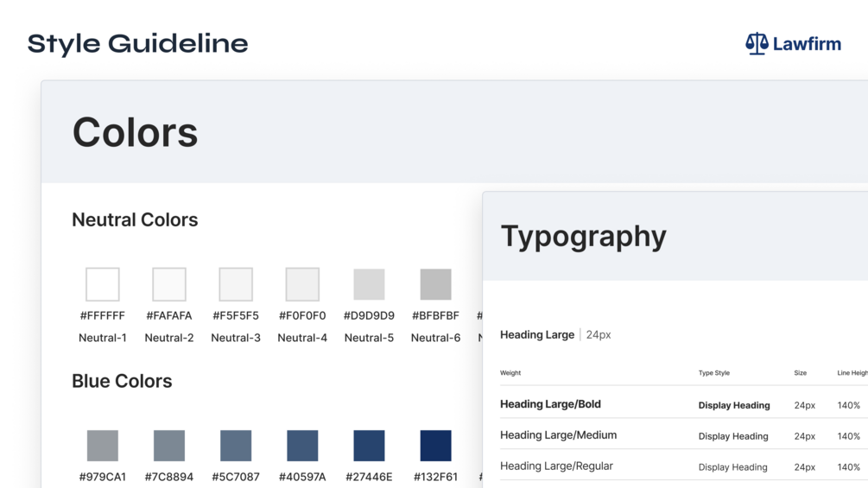
Task: Click the Heading Large/Bold table row
Action: point(550,404)
